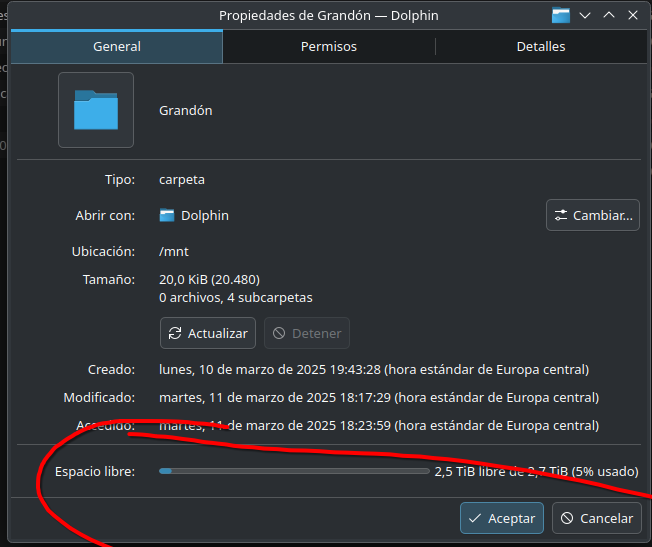Click the size value "20,0 KiB (20.480)"
This screenshot has width=652, height=547.
click(210, 280)
